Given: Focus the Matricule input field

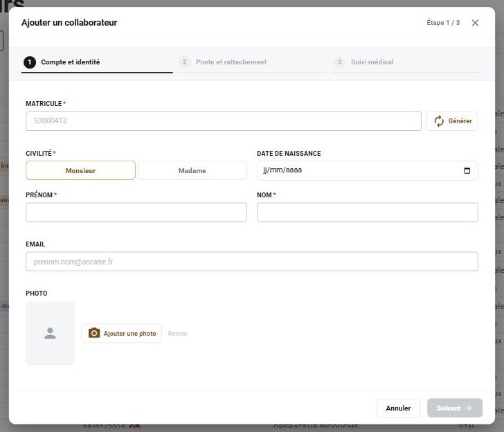Looking at the screenshot, I should 224,121.
